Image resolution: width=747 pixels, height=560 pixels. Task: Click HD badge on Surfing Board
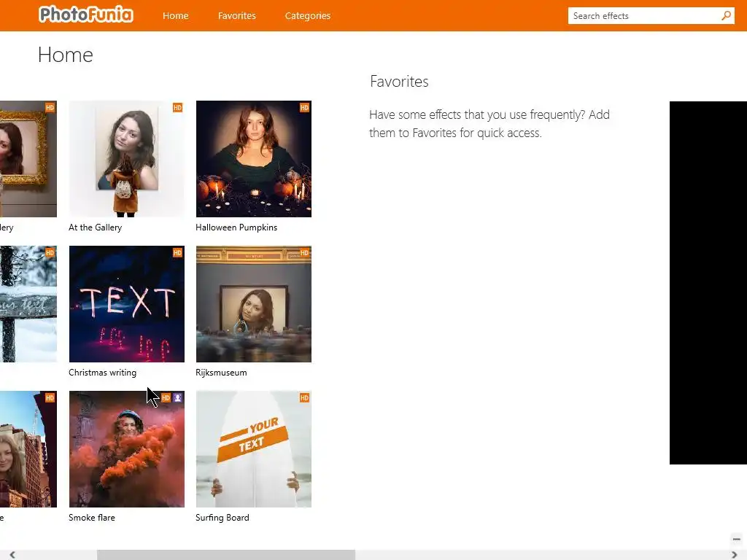coord(304,397)
